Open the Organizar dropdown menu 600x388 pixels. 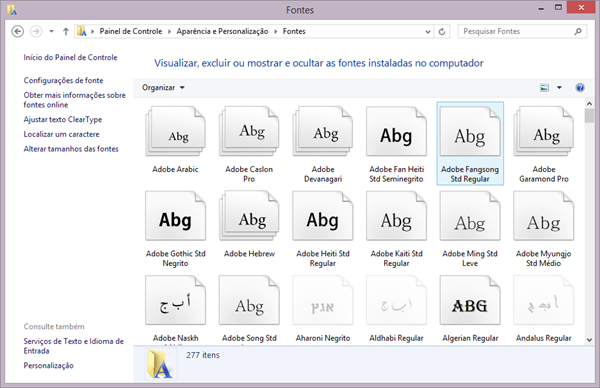pyautogui.click(x=163, y=88)
